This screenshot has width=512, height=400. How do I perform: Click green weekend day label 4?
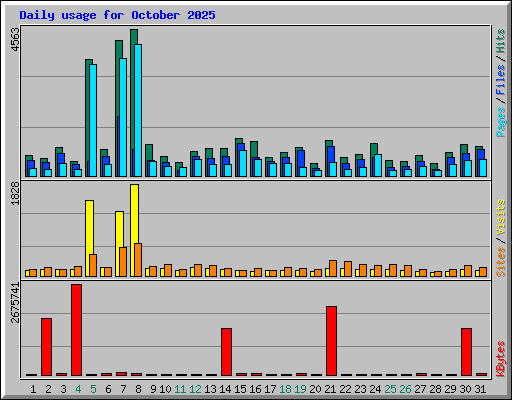[78, 389]
